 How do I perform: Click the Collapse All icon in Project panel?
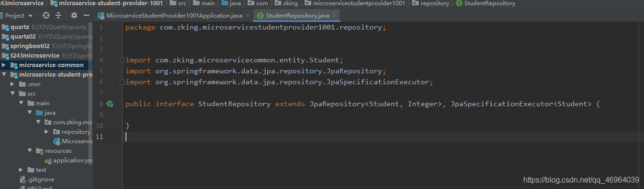(58, 15)
